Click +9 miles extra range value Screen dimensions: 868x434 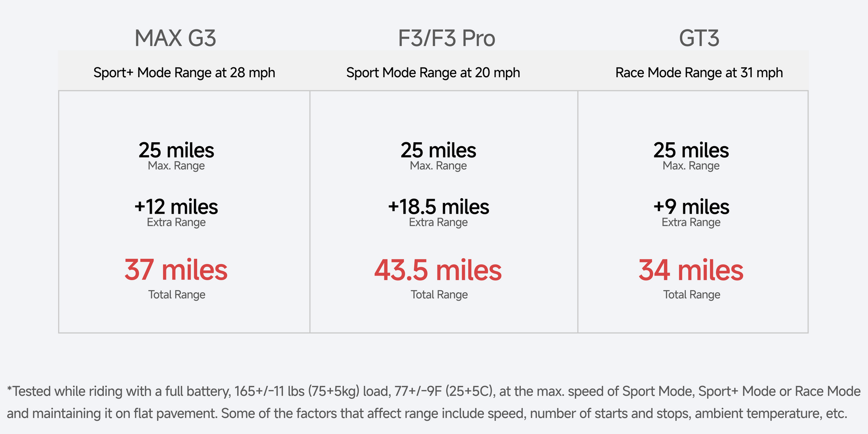(691, 207)
